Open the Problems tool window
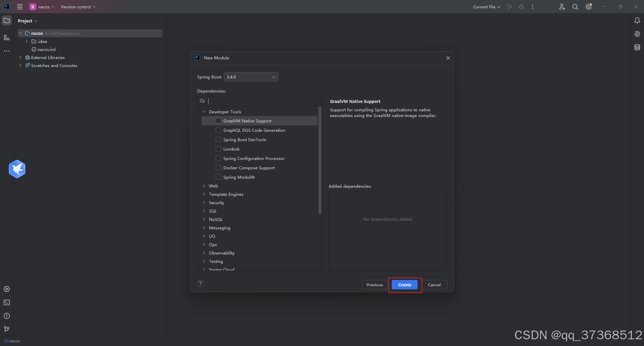This screenshot has width=644, height=346. pos(7,316)
